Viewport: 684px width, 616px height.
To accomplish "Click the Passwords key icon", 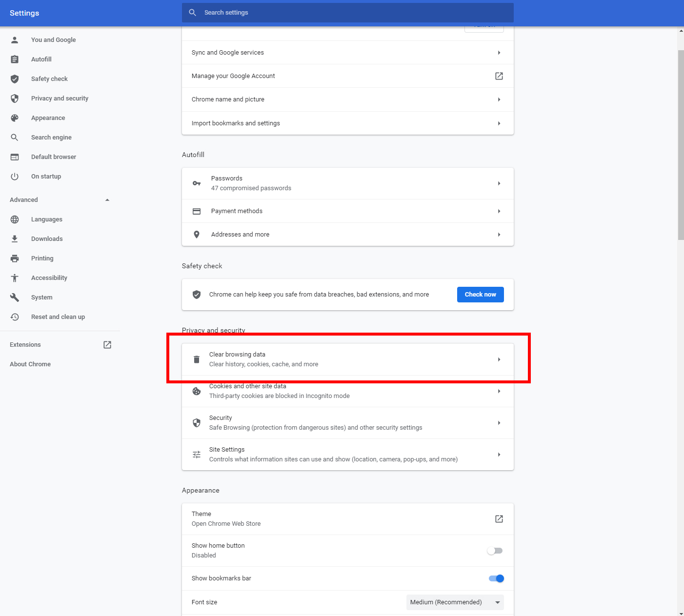I will pos(197,183).
